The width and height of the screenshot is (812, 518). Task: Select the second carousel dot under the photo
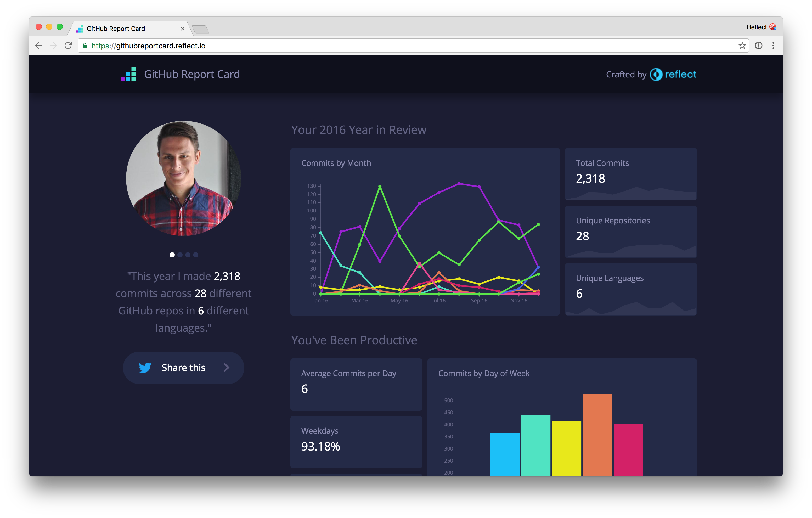180,255
